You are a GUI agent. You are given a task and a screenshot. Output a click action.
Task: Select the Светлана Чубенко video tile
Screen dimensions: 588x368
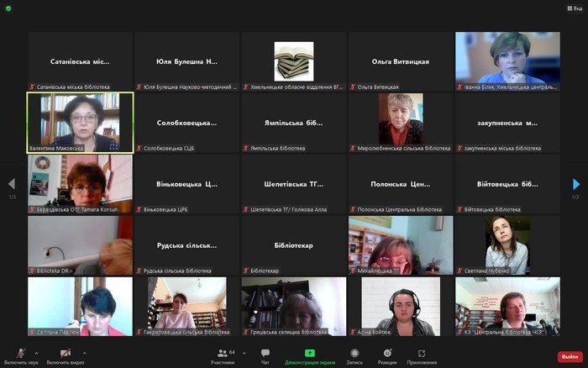tap(507, 245)
